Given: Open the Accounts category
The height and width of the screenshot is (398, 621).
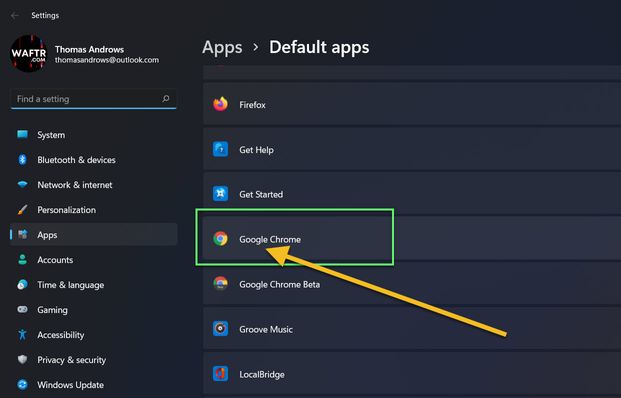Looking at the screenshot, I should click(93, 260).
